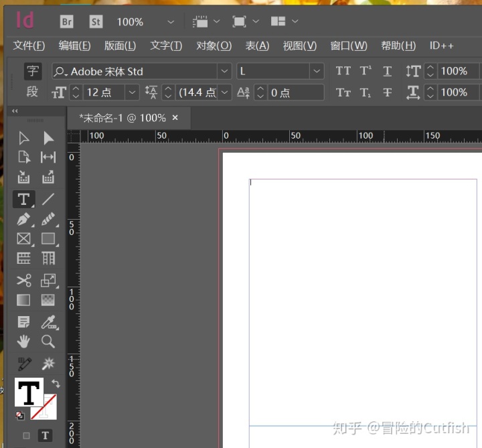Open the 版面(L) menu
Image resolution: width=482 pixels, height=448 pixels.
pos(120,46)
